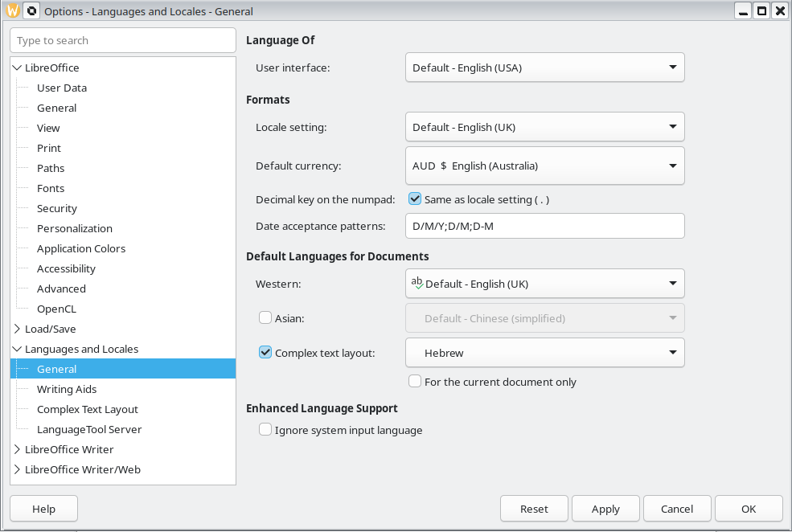
Task: Enable Ignore system input language
Action: (x=265, y=430)
